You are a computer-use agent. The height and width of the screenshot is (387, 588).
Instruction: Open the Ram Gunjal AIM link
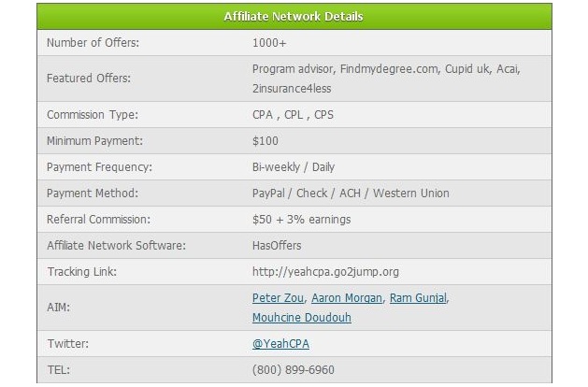(418, 298)
